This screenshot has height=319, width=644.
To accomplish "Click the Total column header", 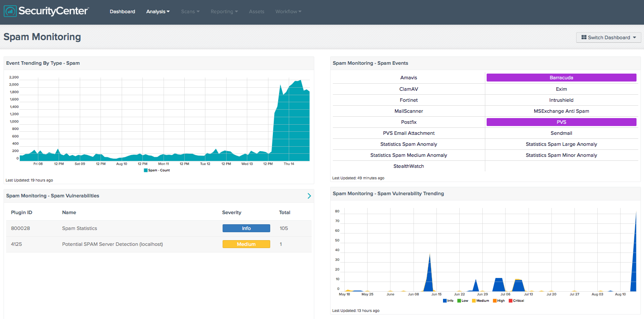I will [285, 212].
